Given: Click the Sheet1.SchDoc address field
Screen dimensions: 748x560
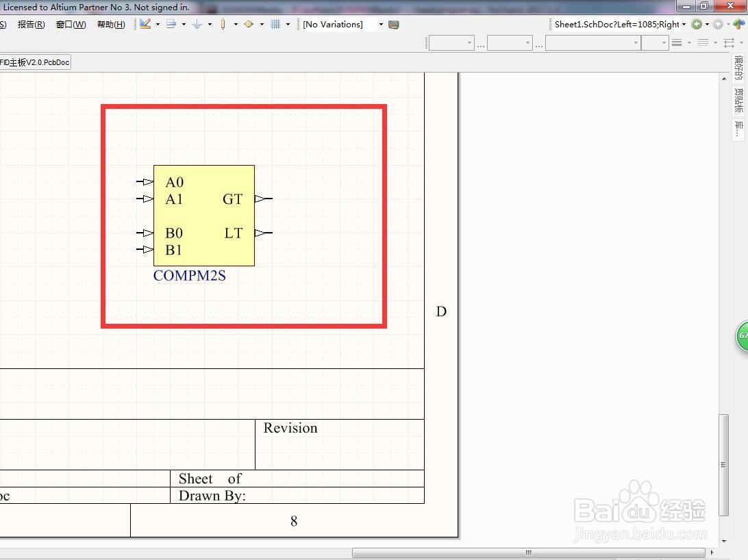Looking at the screenshot, I should pos(616,25).
